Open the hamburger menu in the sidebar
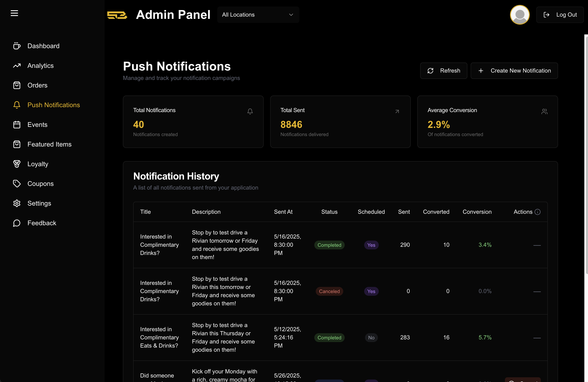Viewport: 588px width, 382px height. 14,13
